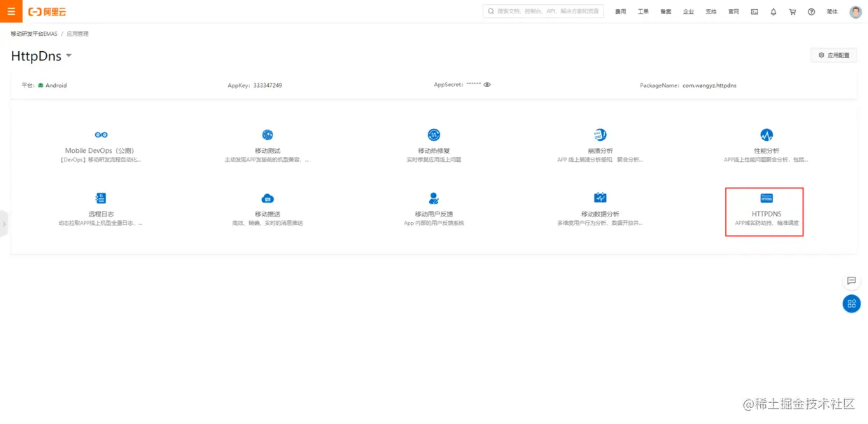Go to 移动研发平台EMAS breadcrumb

pos(34,34)
